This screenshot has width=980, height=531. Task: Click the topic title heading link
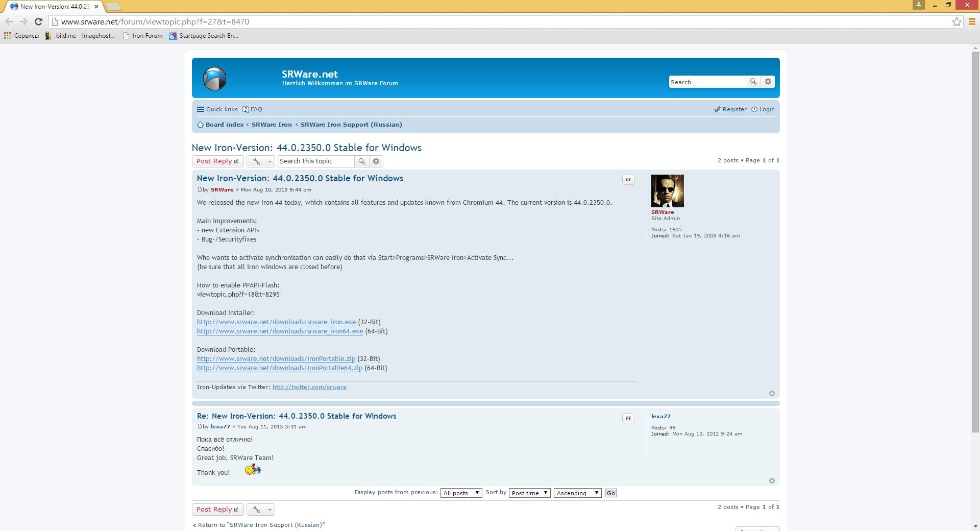pos(307,148)
